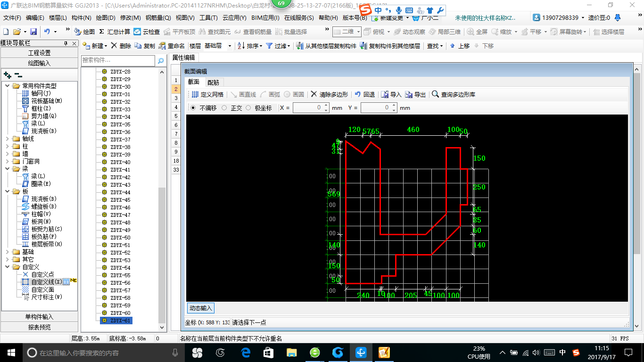Click 导入 import button
The image size is (644, 362).
point(391,94)
